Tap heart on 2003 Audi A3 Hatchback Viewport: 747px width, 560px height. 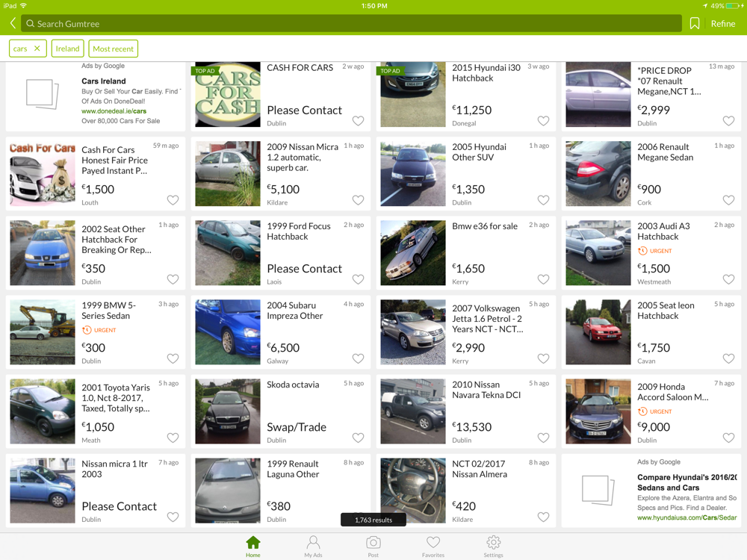tap(728, 279)
